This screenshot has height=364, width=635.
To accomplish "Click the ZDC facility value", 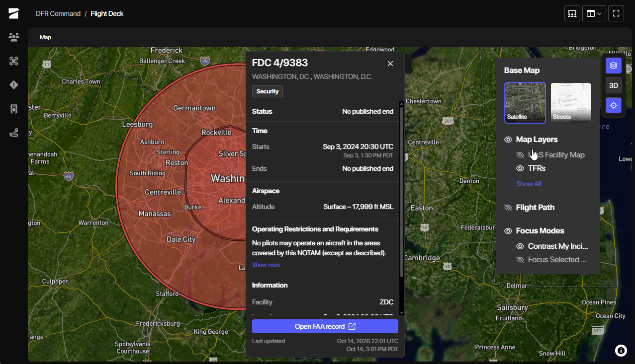I will pos(386,302).
